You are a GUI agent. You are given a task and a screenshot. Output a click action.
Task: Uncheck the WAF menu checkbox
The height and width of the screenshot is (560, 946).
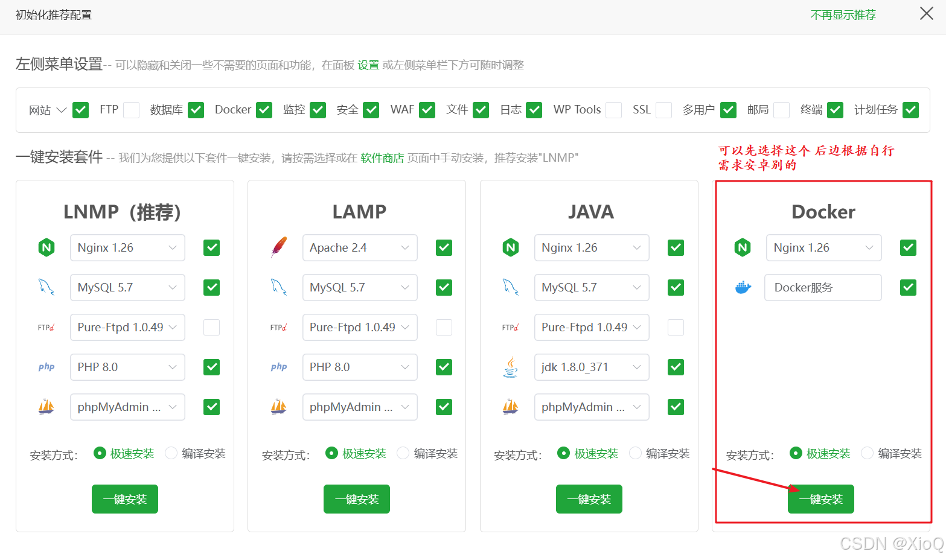coord(427,110)
